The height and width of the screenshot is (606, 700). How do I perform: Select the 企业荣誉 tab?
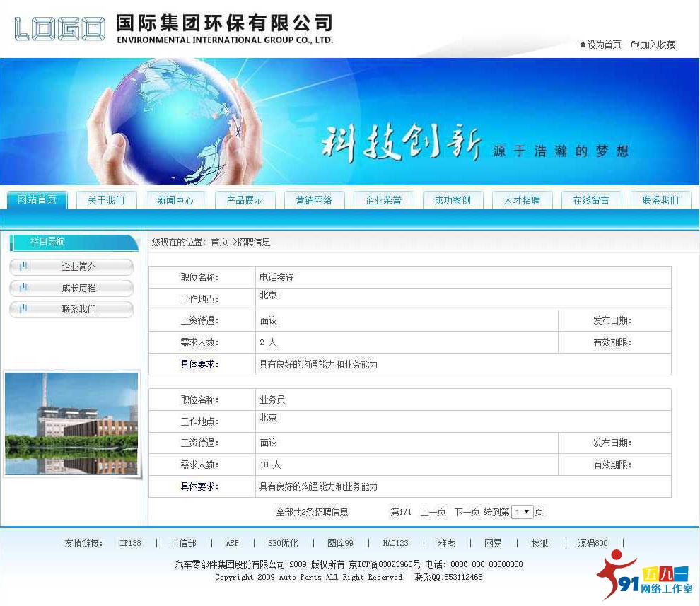point(383,200)
